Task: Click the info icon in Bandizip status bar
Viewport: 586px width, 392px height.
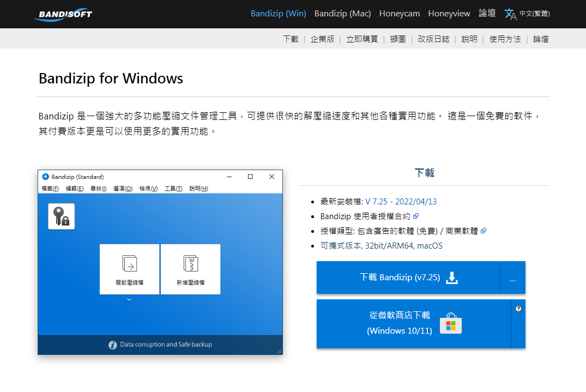Action: click(x=112, y=345)
